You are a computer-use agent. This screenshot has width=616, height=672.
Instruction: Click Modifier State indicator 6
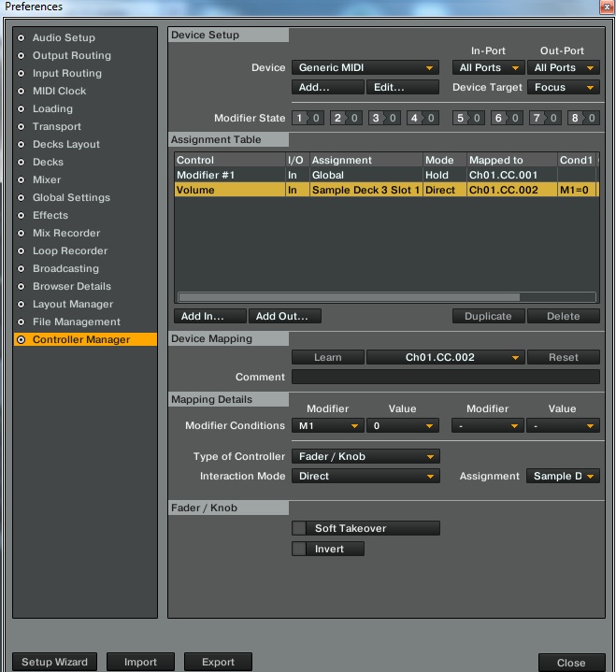pyautogui.click(x=507, y=118)
